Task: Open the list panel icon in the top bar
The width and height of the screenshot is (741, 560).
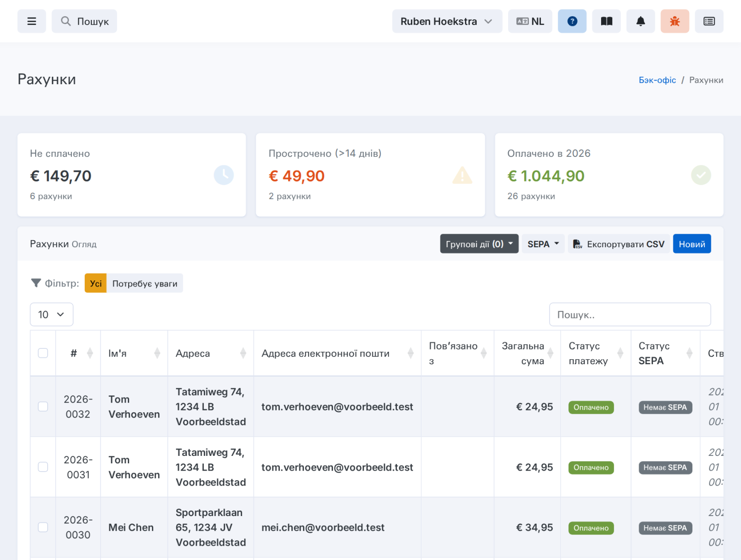Action: [709, 21]
